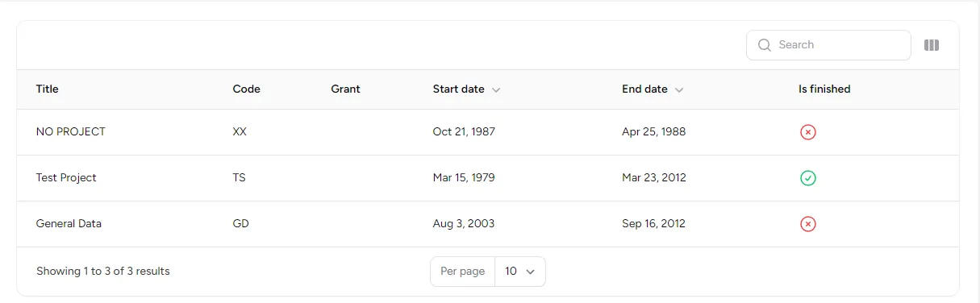Click the Grant column header
980x303 pixels.
click(x=345, y=89)
